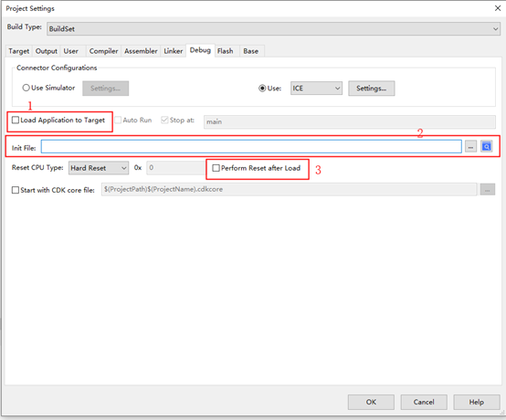
Task: Switch to the Compiler tab
Action: tap(103, 51)
